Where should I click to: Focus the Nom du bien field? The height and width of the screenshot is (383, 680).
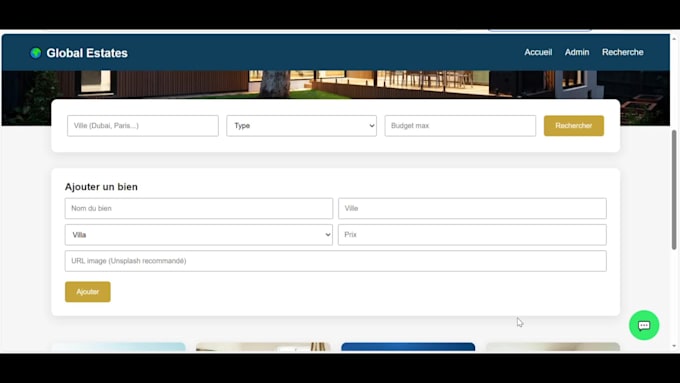[x=199, y=209]
